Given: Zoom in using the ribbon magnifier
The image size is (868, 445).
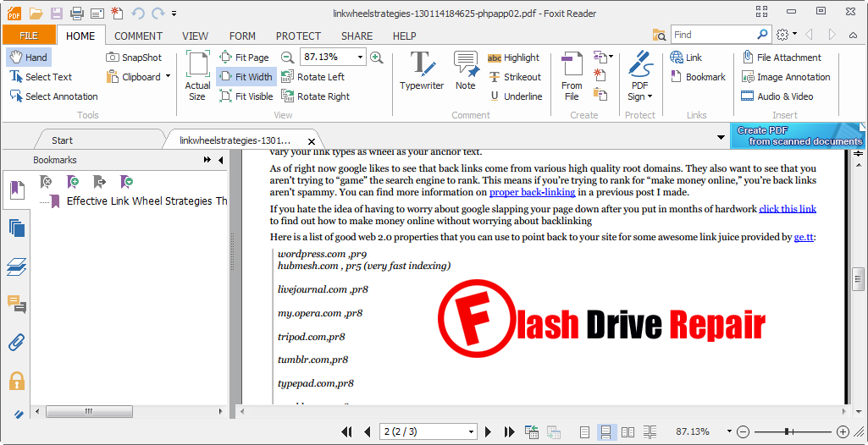Looking at the screenshot, I should tap(377, 57).
